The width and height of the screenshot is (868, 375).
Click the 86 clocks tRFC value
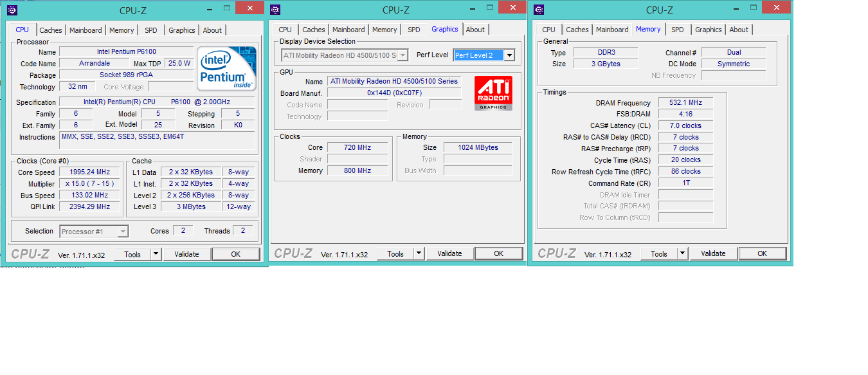(685, 172)
